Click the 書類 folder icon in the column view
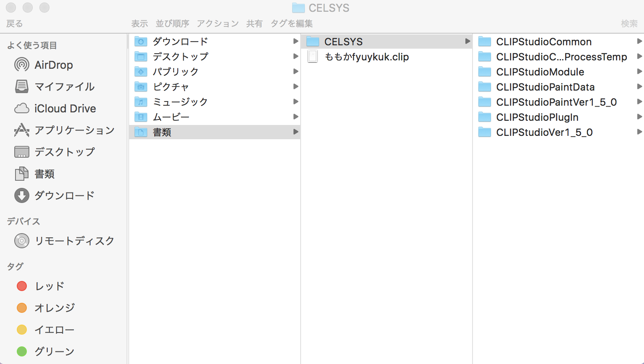The width and height of the screenshot is (644, 364). click(141, 132)
